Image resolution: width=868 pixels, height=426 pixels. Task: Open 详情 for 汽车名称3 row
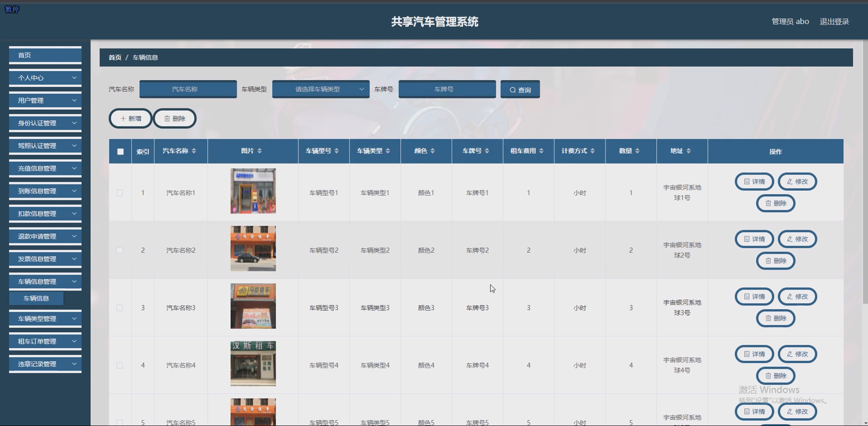pos(754,297)
